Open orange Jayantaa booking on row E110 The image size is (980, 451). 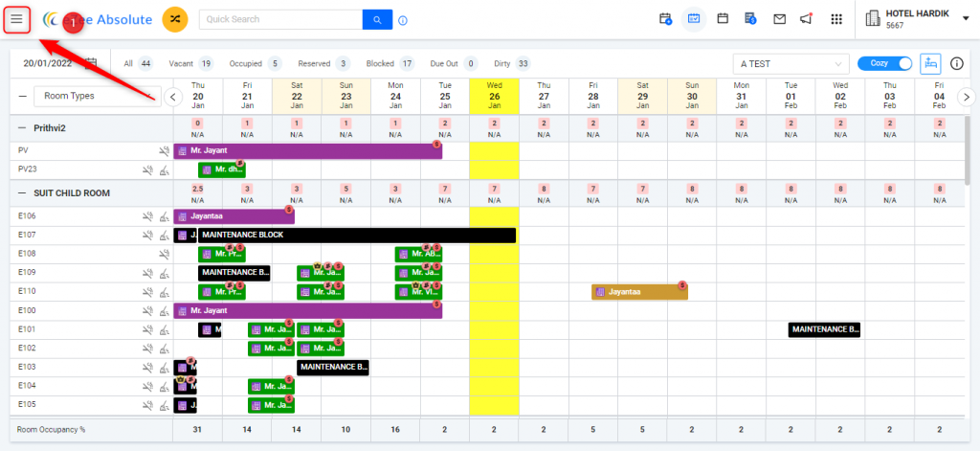[x=639, y=291]
